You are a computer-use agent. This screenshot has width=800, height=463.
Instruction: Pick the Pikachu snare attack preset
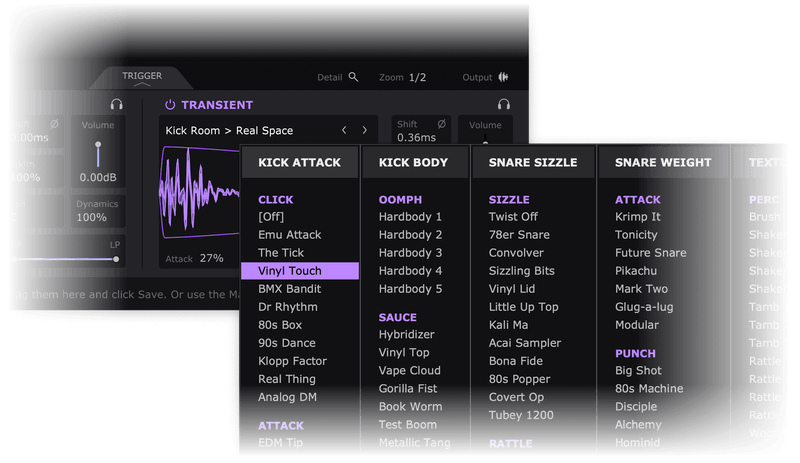pyautogui.click(x=637, y=271)
